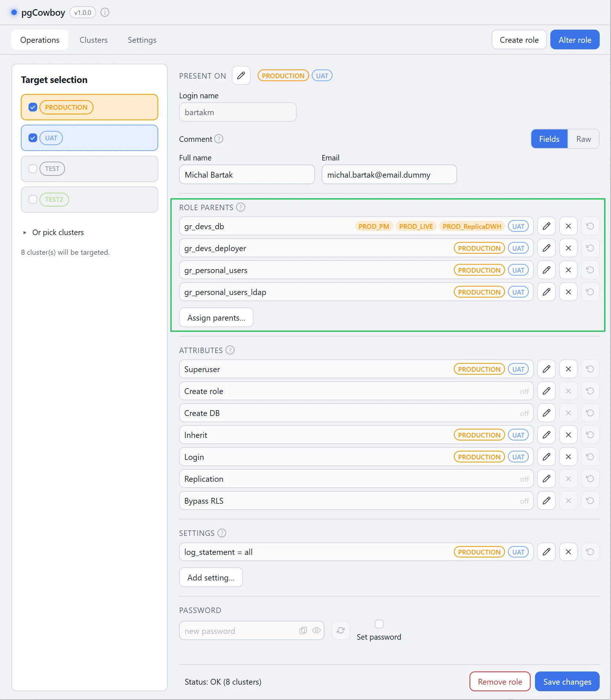Edit the Superuser attribute
The height and width of the screenshot is (700, 611).
[x=546, y=369]
